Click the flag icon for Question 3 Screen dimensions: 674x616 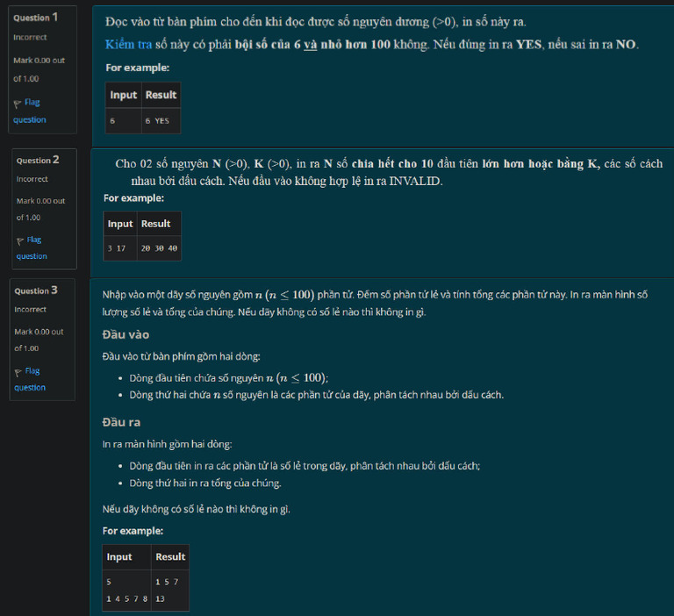[18, 371]
